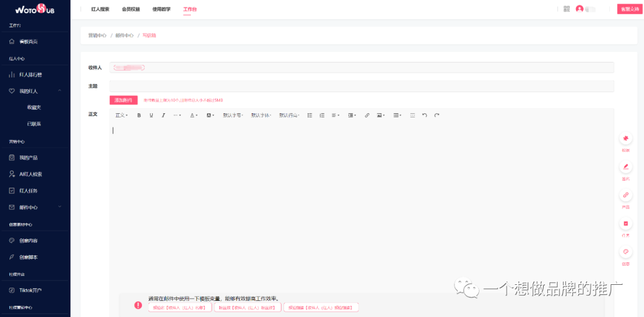The height and width of the screenshot is (317, 644).
Task: Switch to the 红人搜索 tab
Action: click(x=100, y=9)
